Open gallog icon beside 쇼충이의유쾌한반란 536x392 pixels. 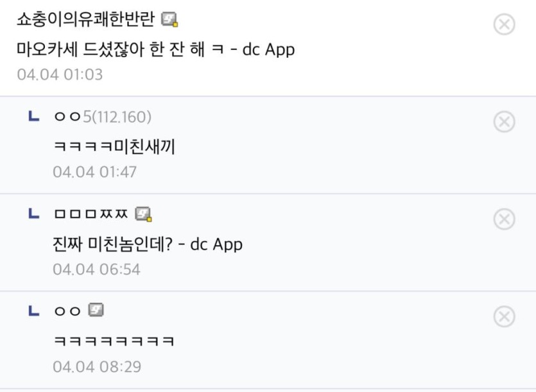coord(169,21)
